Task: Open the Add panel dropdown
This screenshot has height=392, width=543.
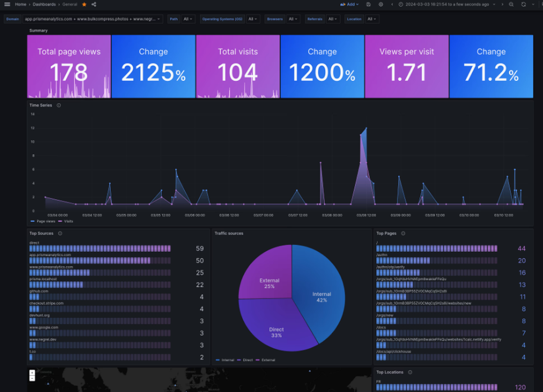Action: click(349, 4)
